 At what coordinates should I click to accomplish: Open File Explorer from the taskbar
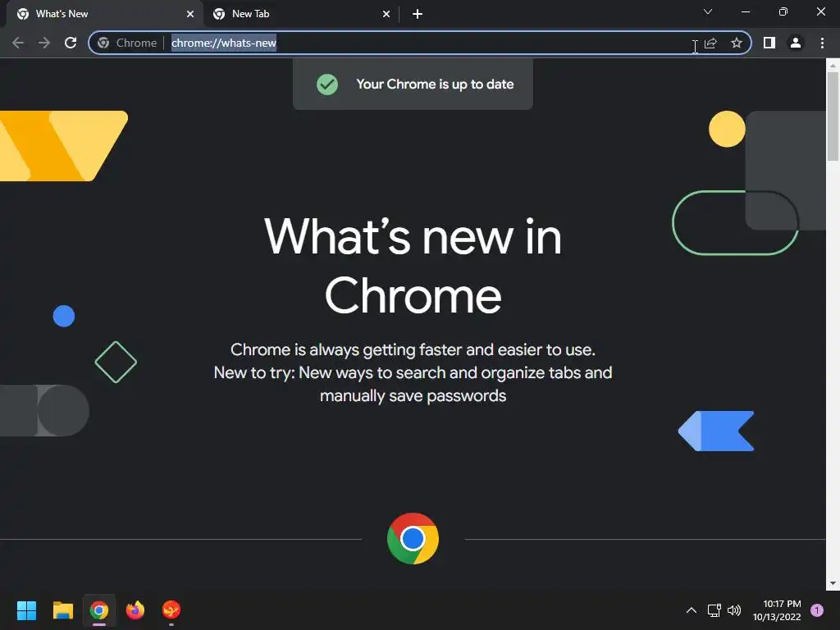(x=62, y=610)
